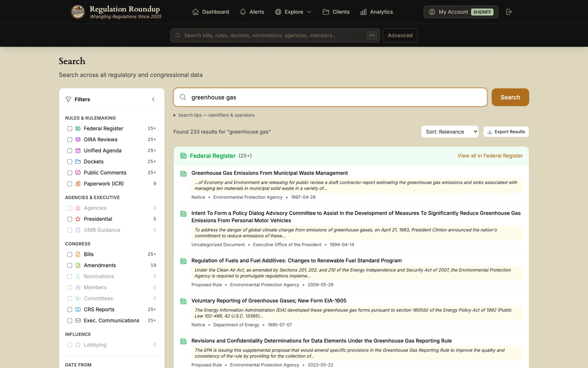Click the CRS Reports book icon
The width and height of the screenshot is (588, 368).
coord(78,309)
